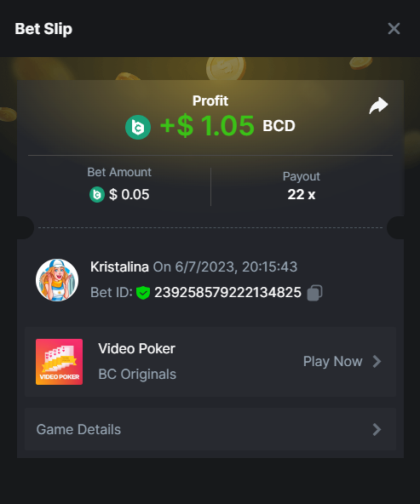The width and height of the screenshot is (420, 504).
Task: Click the chevron next to Game Details
Action: 377,429
